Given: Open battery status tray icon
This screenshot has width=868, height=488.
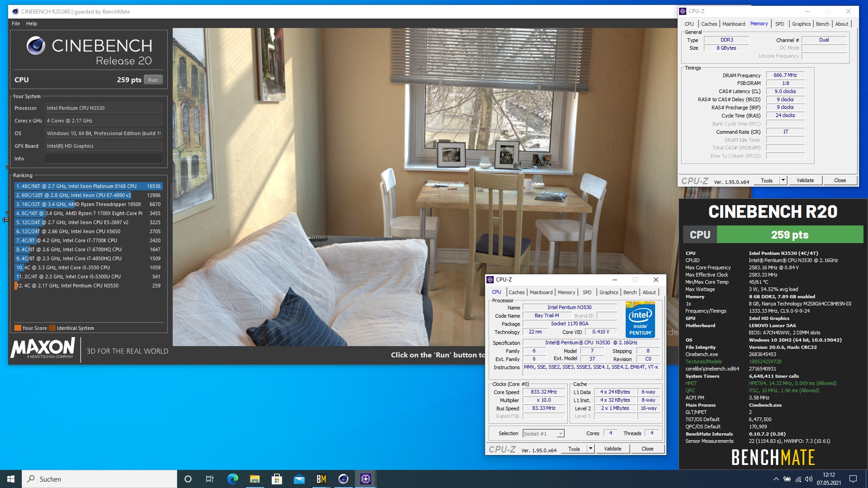Looking at the screenshot, I should pyautogui.click(x=787, y=479).
